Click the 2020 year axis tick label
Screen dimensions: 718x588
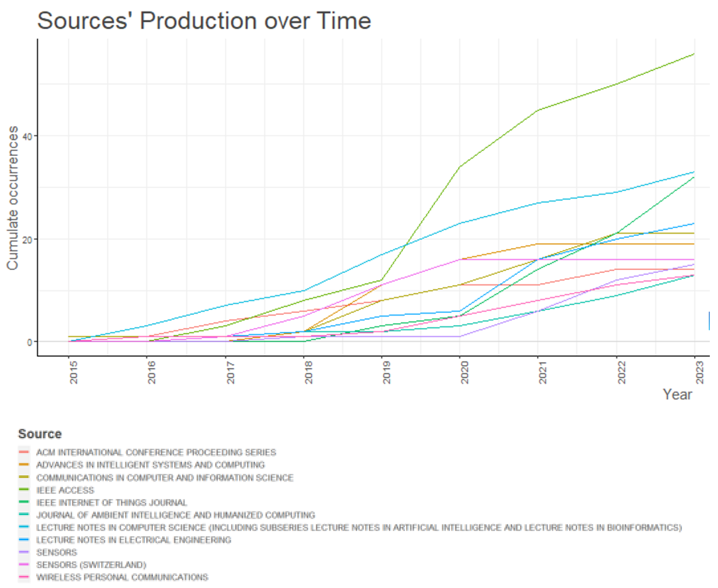point(464,372)
